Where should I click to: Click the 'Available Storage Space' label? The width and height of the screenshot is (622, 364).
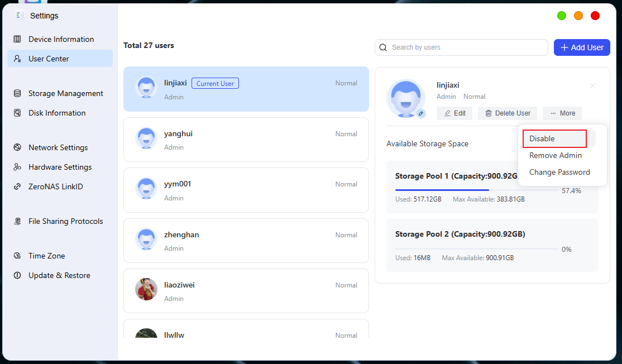tap(427, 143)
